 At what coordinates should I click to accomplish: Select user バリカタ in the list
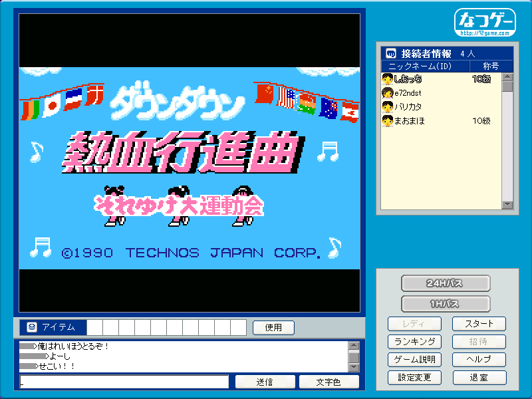(441, 107)
